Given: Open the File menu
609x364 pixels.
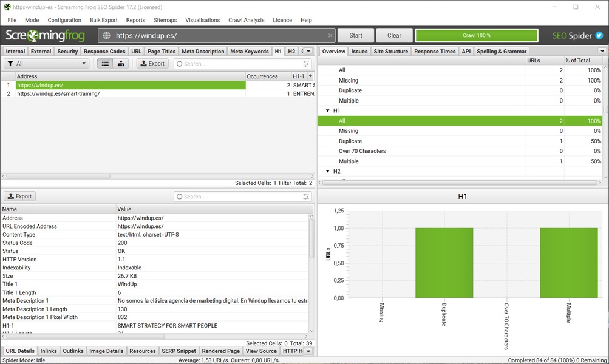Looking at the screenshot, I should 12,20.
